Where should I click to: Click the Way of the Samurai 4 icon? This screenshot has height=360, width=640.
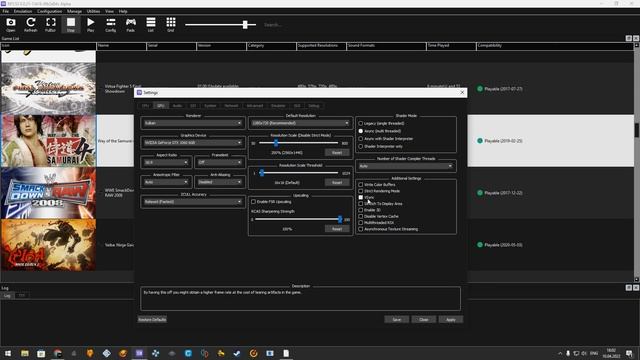[49, 141]
